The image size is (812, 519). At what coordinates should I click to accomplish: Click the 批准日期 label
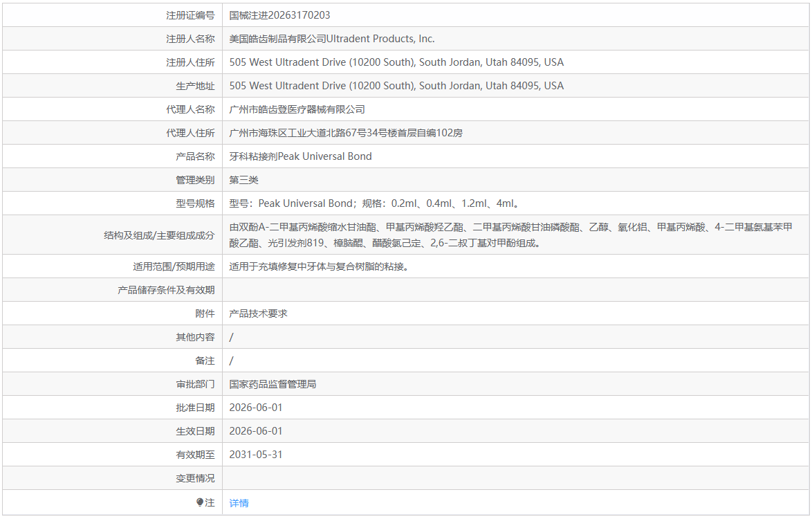pyautogui.click(x=195, y=408)
